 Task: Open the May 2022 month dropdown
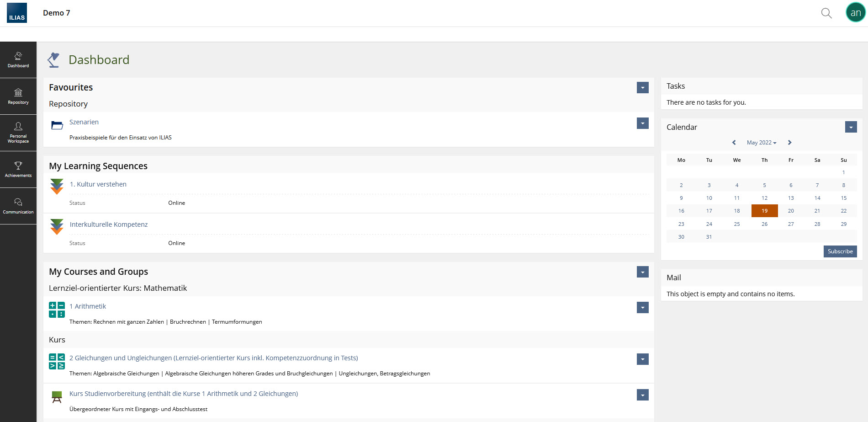pos(761,143)
